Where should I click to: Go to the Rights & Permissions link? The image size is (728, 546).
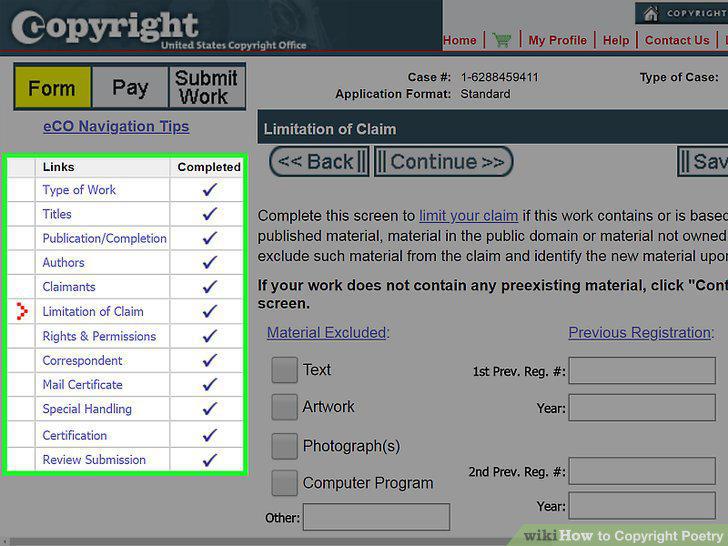pos(99,336)
